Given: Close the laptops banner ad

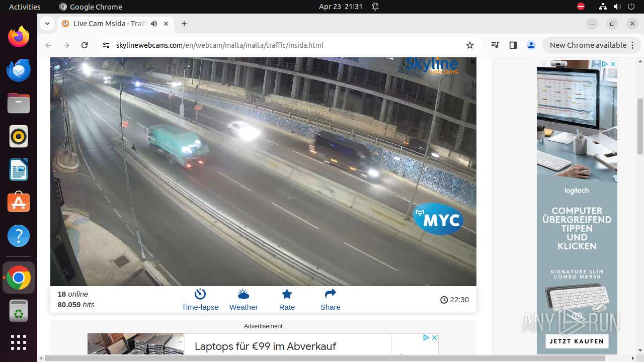Looking at the screenshot, I should click(x=434, y=337).
